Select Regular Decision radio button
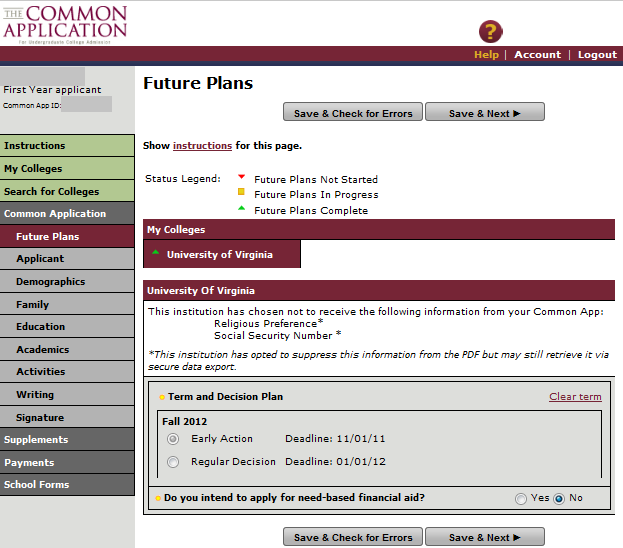Viewport: 623px width, 548px height. [173, 462]
